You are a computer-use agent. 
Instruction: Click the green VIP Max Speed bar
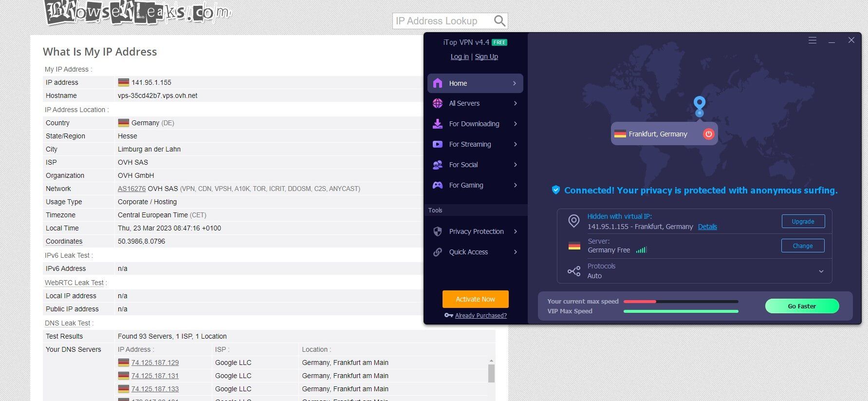point(681,311)
